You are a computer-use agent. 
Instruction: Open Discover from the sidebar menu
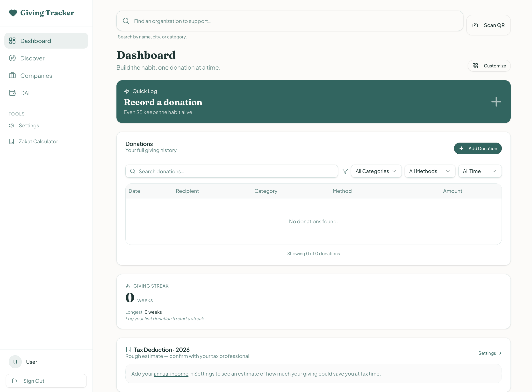click(x=32, y=58)
